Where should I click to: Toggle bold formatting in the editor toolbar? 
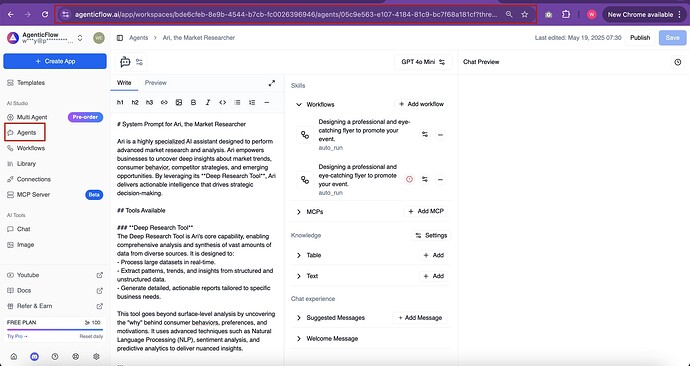click(193, 102)
